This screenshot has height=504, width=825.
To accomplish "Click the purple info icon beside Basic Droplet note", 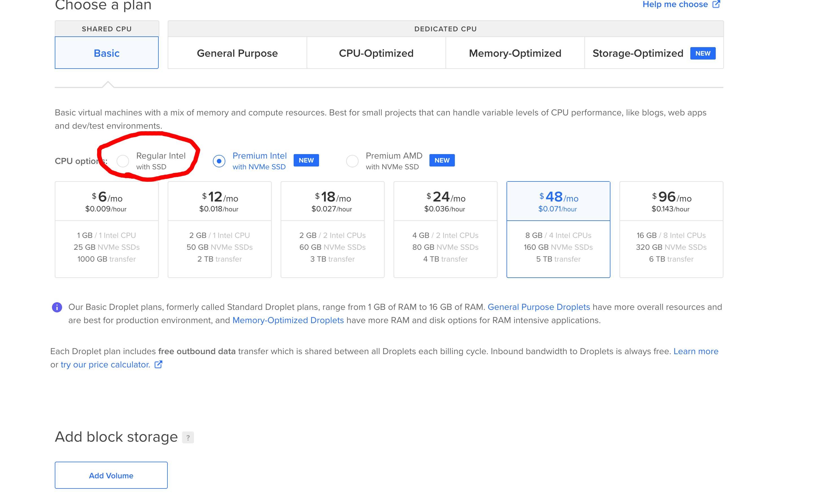I will coord(57,307).
